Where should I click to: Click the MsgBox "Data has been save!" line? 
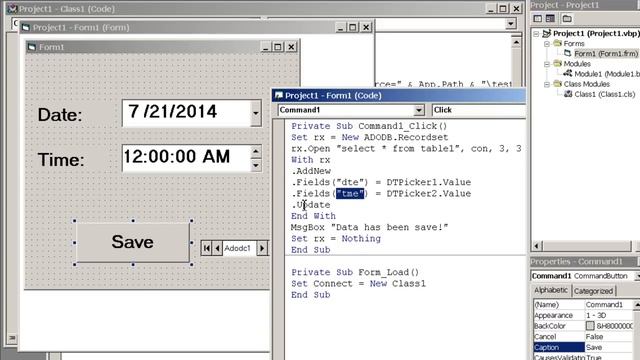point(369,227)
